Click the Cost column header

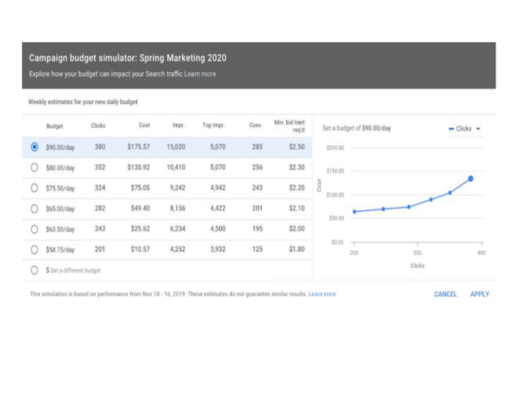click(144, 125)
